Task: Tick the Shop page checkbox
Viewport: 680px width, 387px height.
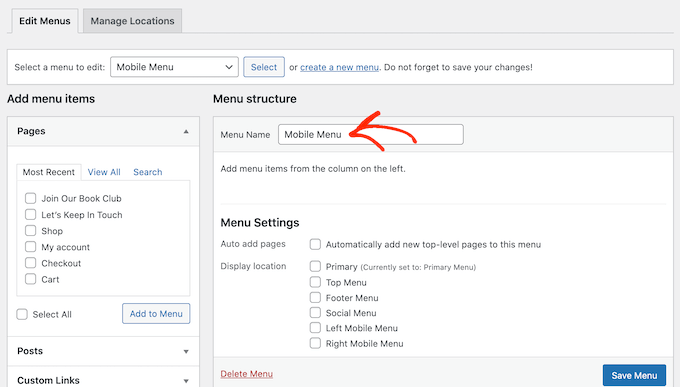Action: 30,230
